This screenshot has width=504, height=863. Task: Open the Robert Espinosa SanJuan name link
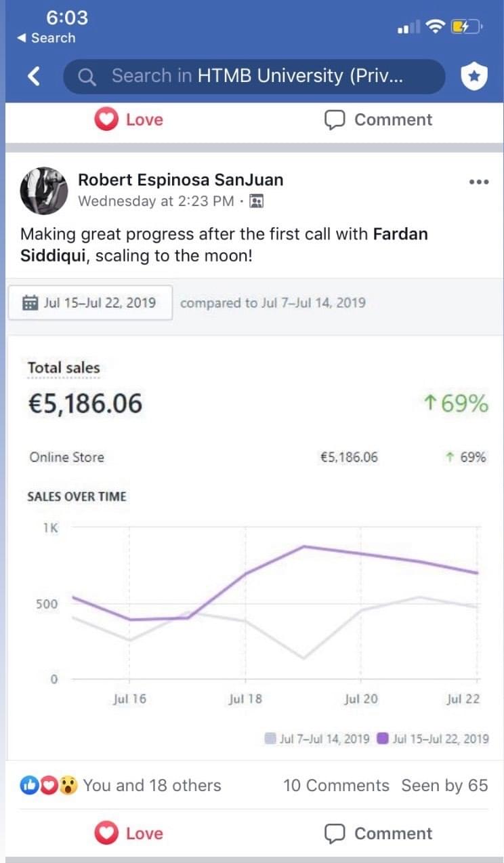[180, 180]
